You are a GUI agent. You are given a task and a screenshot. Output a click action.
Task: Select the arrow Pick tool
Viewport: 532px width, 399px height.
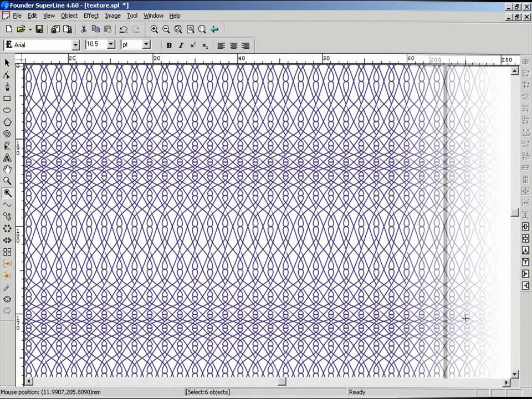(7, 63)
